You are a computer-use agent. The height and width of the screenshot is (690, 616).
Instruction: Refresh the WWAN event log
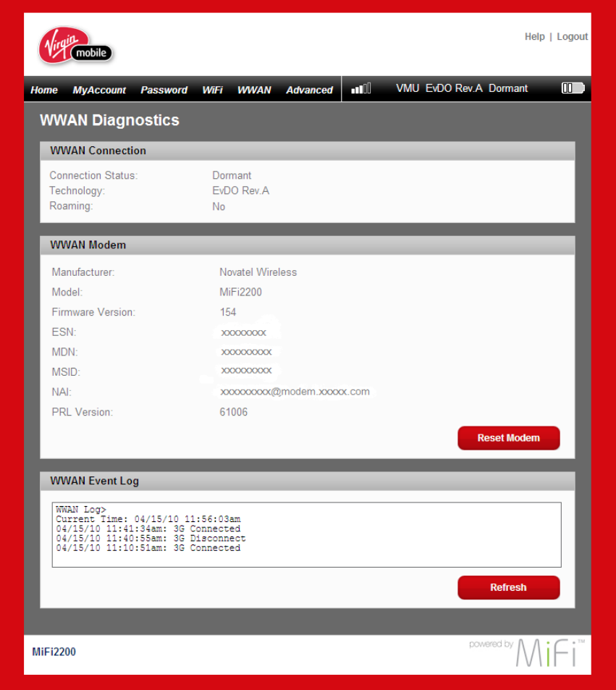point(509,587)
